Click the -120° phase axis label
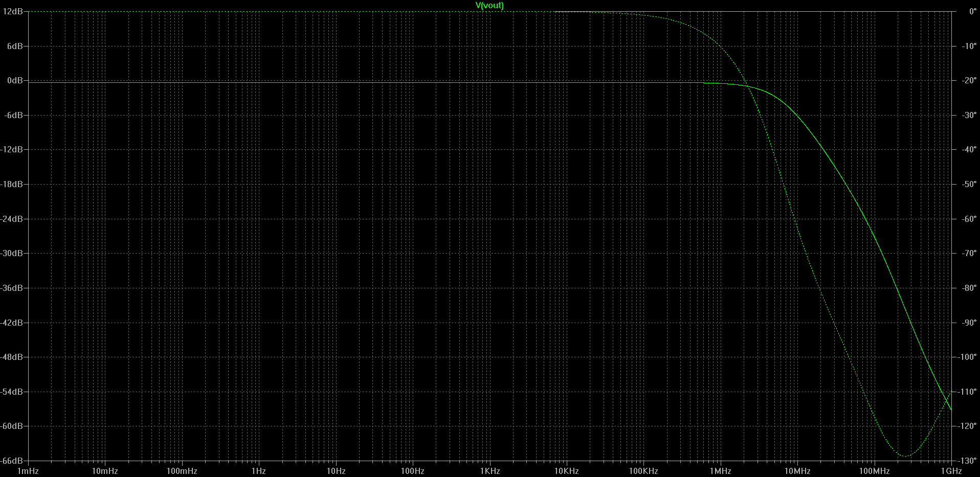The height and width of the screenshot is (477, 980). pyautogui.click(x=967, y=426)
